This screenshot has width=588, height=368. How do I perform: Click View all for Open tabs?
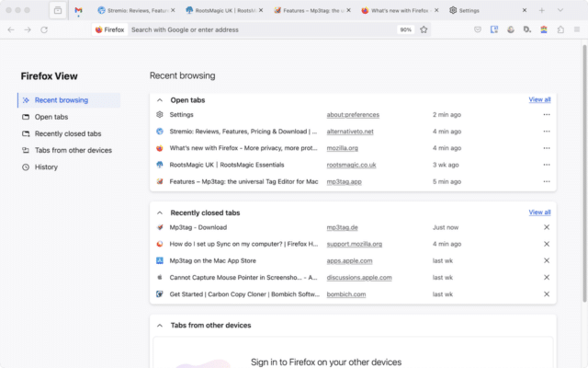pyautogui.click(x=539, y=99)
